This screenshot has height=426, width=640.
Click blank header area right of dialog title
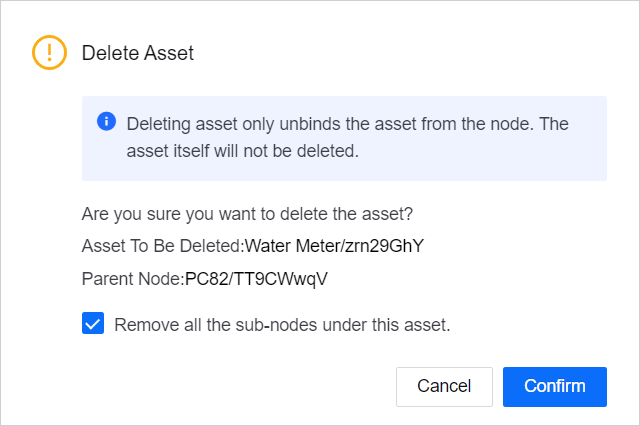400,53
